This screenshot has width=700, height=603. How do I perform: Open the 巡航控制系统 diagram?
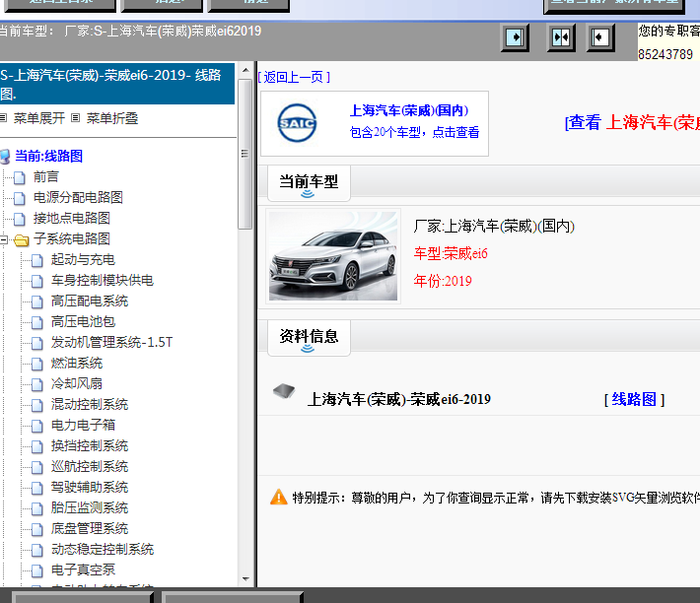point(90,466)
